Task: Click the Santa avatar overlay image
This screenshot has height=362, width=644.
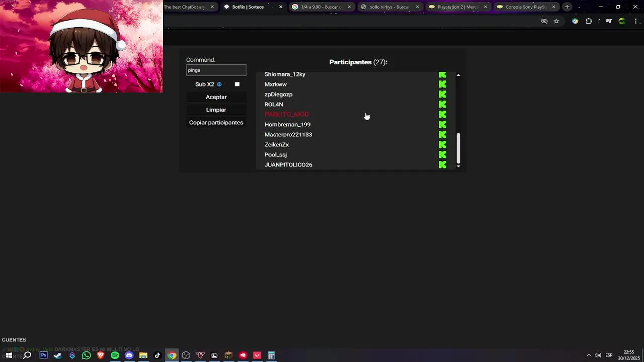Action: (x=82, y=46)
